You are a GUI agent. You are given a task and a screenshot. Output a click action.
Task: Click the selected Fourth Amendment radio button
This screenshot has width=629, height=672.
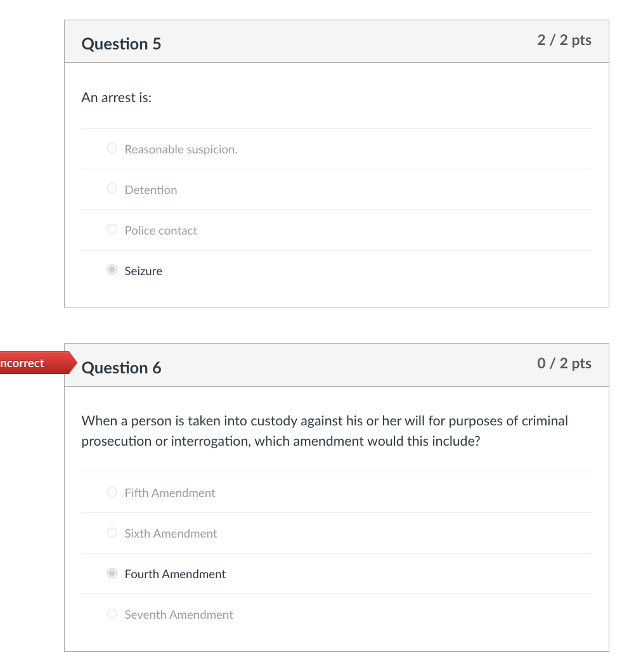pos(112,572)
